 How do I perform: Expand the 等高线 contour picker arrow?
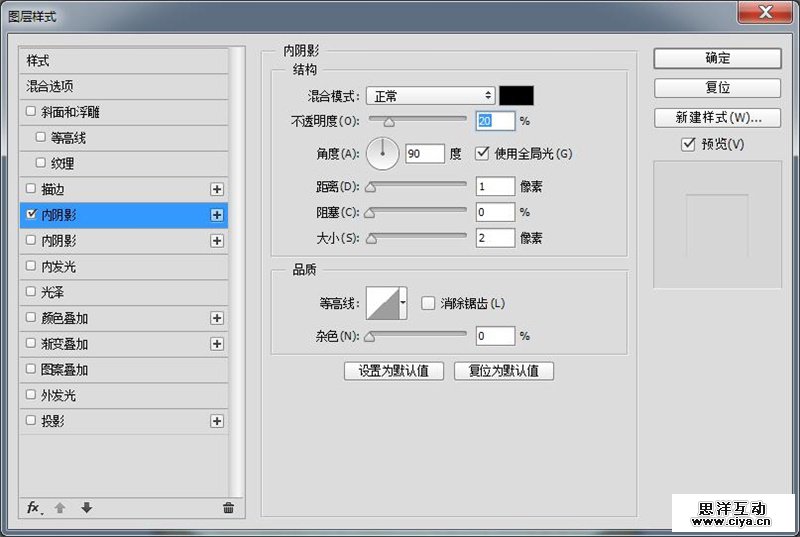(403, 302)
